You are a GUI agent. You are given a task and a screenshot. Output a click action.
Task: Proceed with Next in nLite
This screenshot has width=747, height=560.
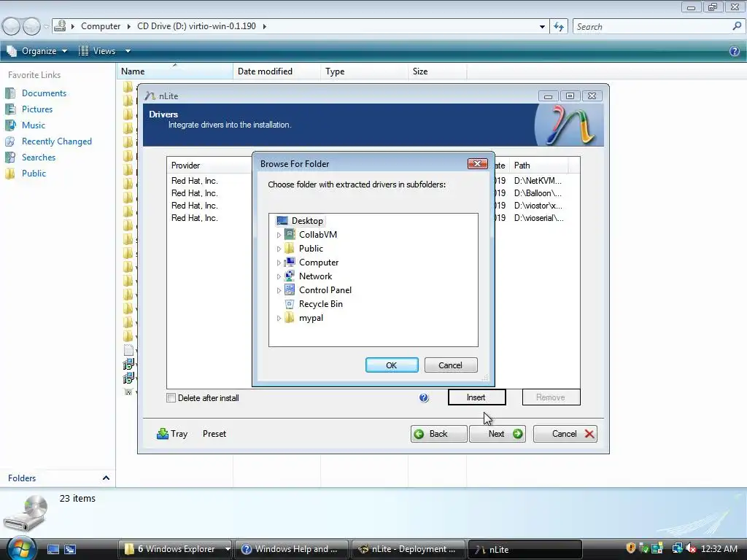(x=498, y=434)
